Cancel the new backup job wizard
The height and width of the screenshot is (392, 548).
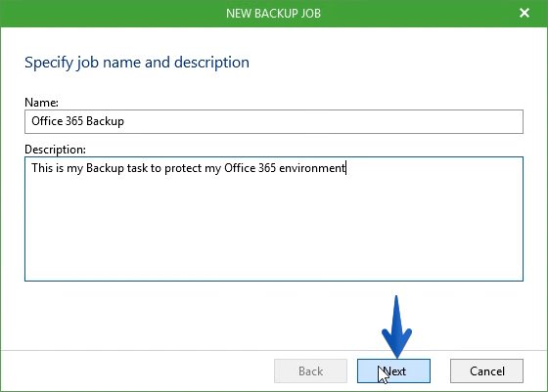(486, 370)
